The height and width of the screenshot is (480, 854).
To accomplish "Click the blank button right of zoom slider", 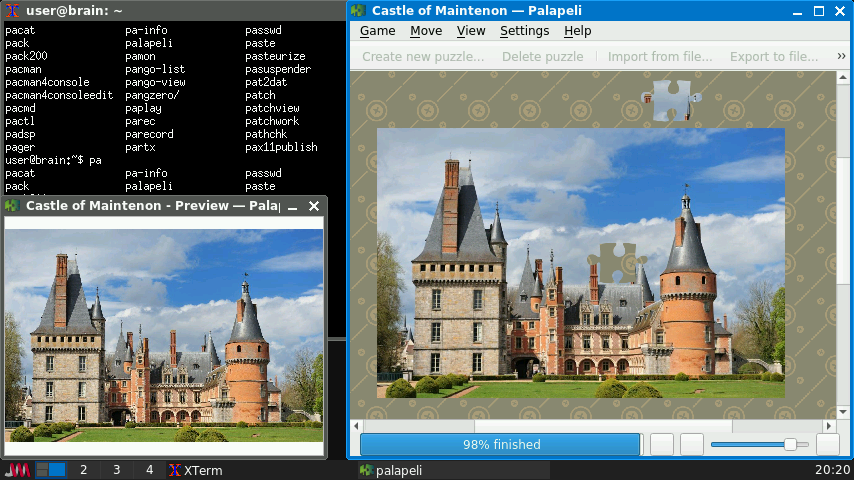I will [x=827, y=445].
